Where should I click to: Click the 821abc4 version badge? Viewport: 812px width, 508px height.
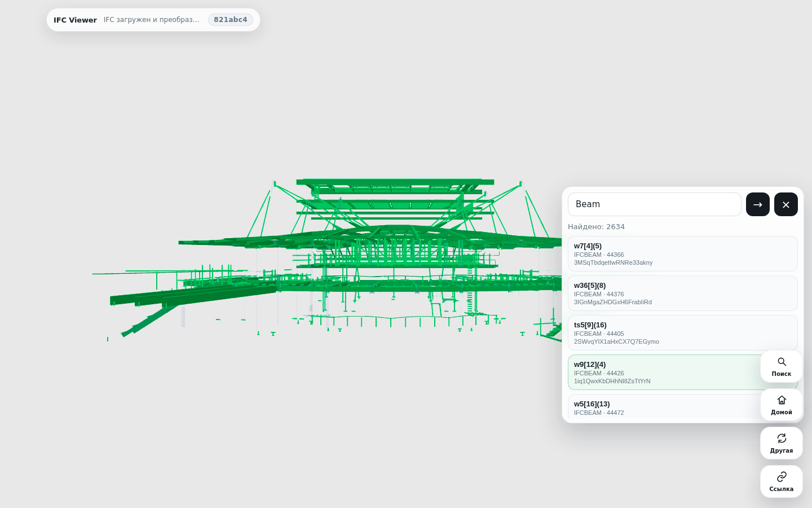230,20
